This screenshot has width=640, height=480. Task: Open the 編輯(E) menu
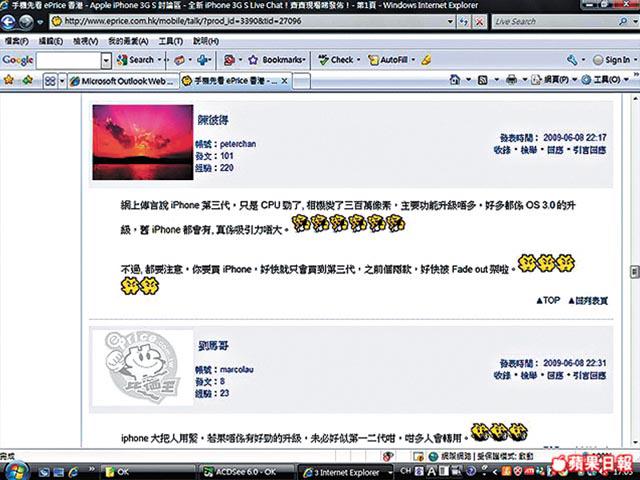pos(51,41)
